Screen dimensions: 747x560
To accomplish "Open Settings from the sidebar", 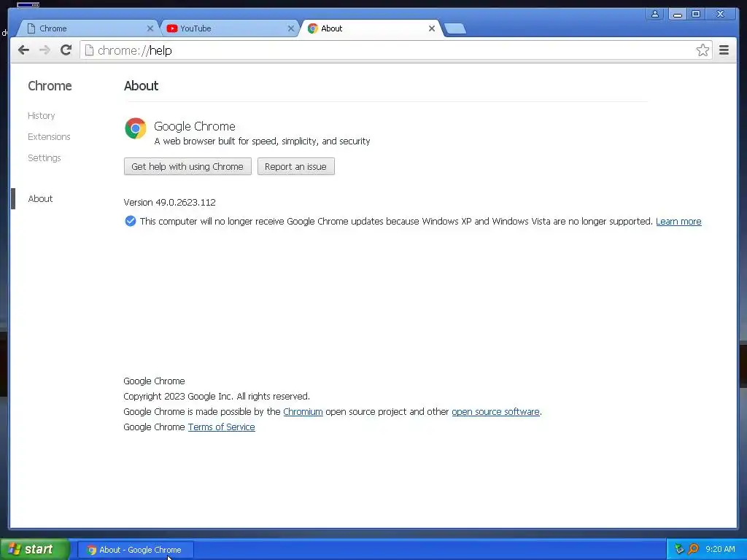I will [44, 157].
